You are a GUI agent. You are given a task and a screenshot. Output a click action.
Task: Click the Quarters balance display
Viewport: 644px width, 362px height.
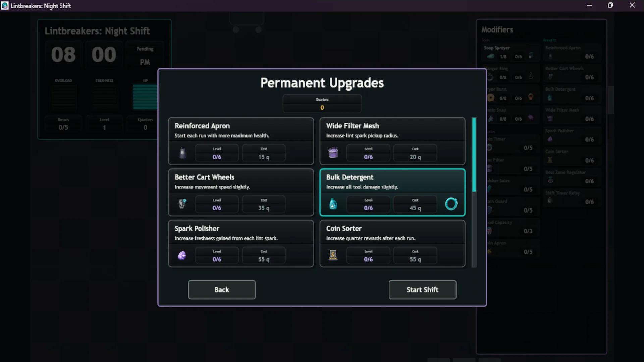322,104
